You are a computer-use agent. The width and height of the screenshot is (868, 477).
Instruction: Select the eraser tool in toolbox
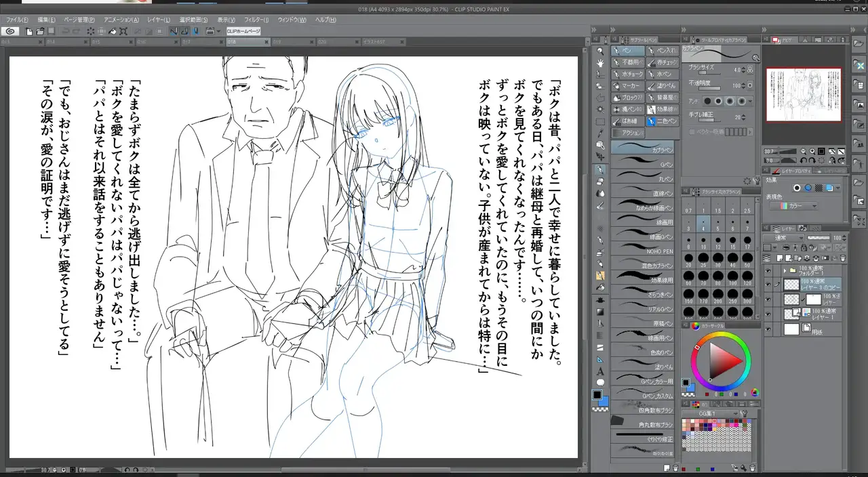600,181
